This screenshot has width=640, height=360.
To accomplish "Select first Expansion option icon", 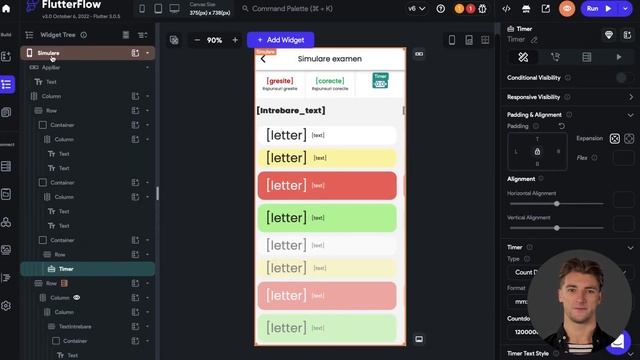I will point(615,139).
